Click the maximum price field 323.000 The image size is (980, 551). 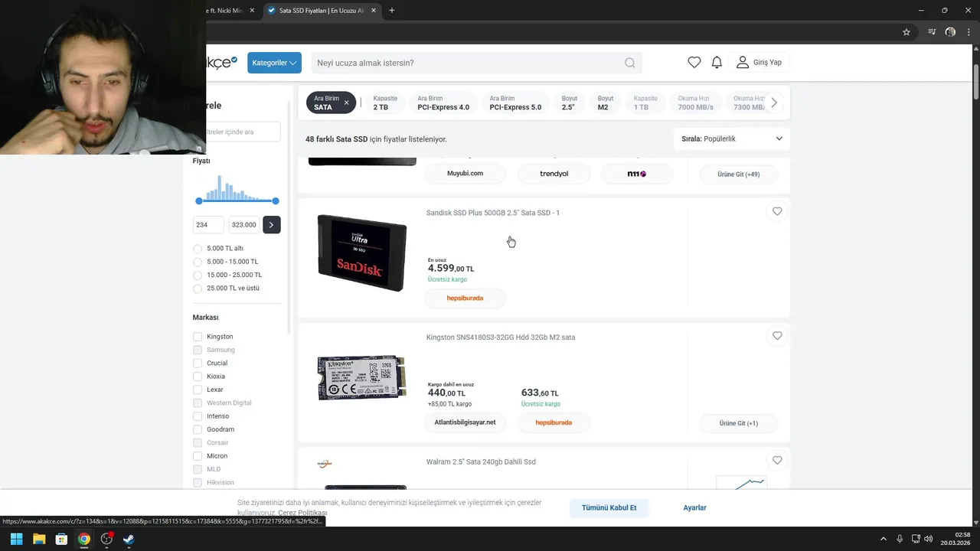[243, 225]
